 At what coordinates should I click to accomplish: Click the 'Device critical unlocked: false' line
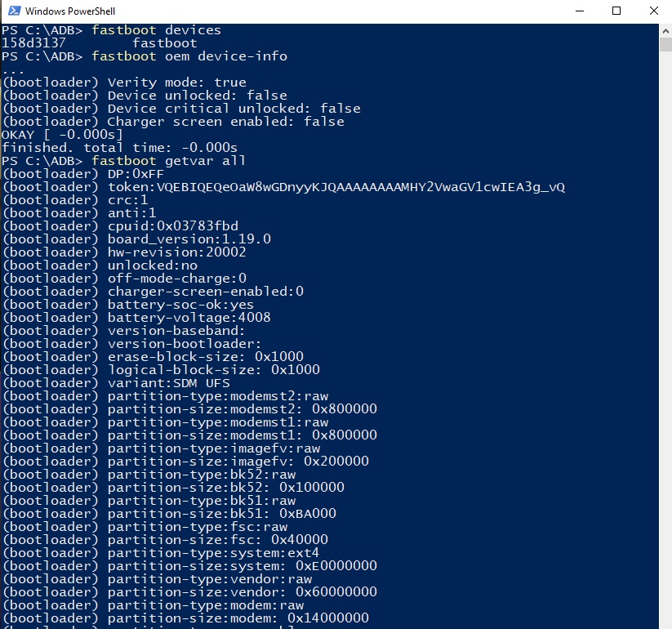(x=181, y=109)
